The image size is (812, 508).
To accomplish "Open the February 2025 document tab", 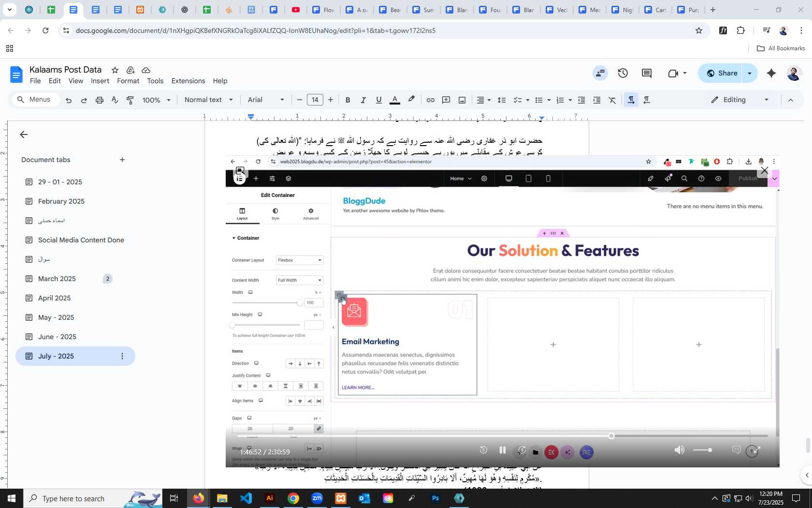I will click(61, 201).
